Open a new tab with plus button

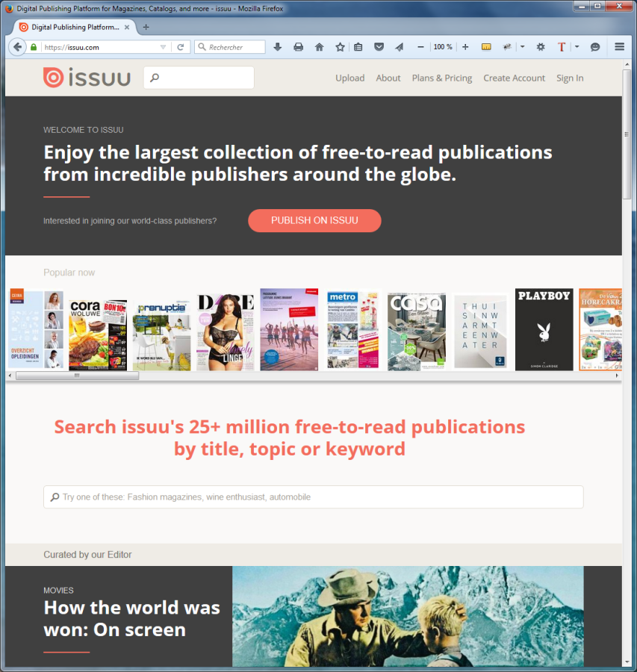(x=146, y=27)
